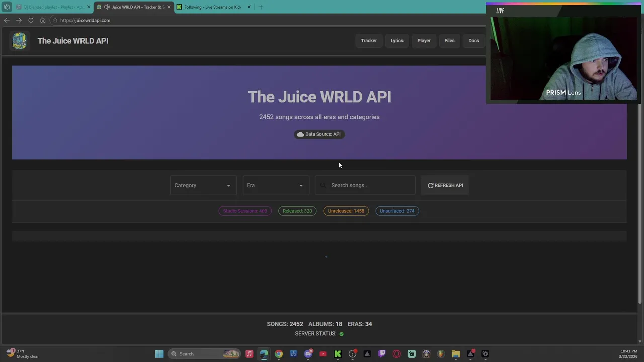Image resolution: width=644 pixels, height=362 pixels.
Task: Click the 'ALBUMS: 18' footer text
Action: click(x=325, y=324)
